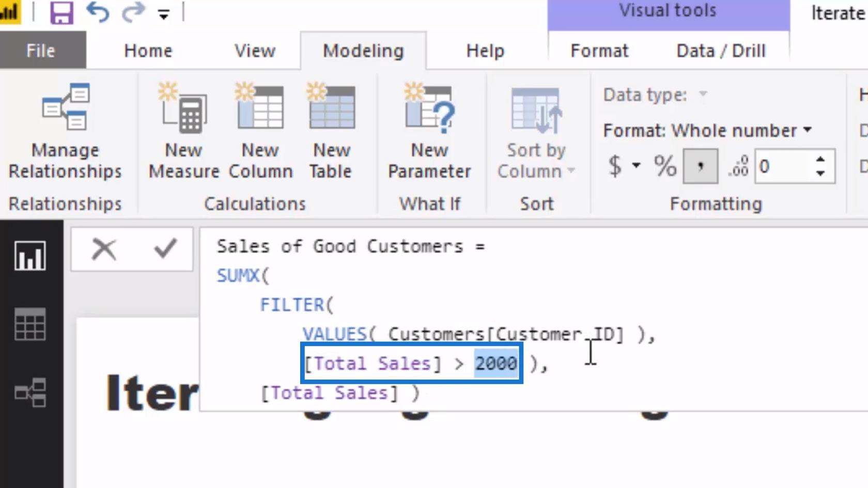The height and width of the screenshot is (488, 868).
Task: Save the report with the floppy icon
Action: point(61,12)
